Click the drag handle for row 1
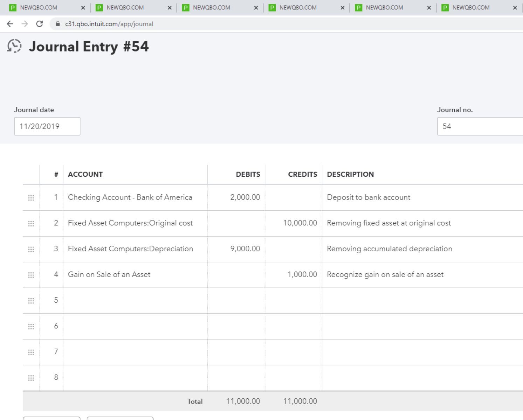The height and width of the screenshot is (420, 523). [31, 198]
